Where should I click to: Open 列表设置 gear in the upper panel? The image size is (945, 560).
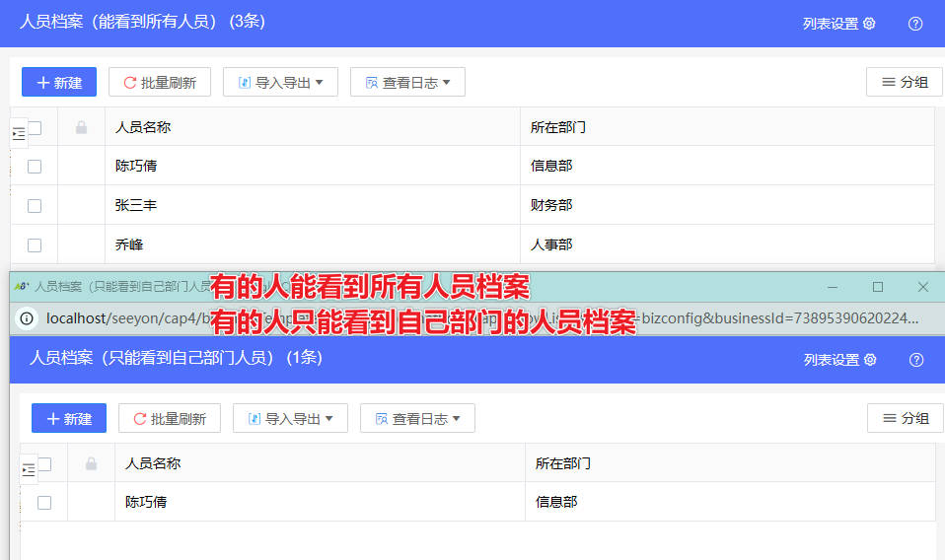(868, 24)
